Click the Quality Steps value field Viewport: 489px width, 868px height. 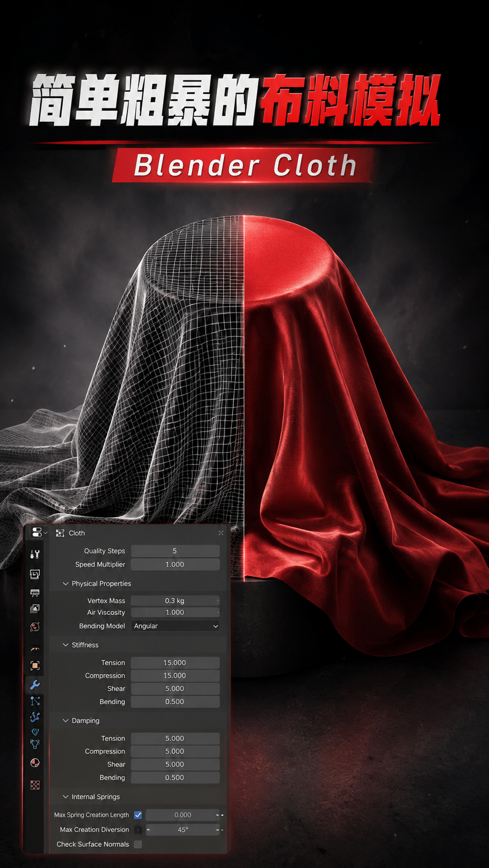[x=175, y=551]
